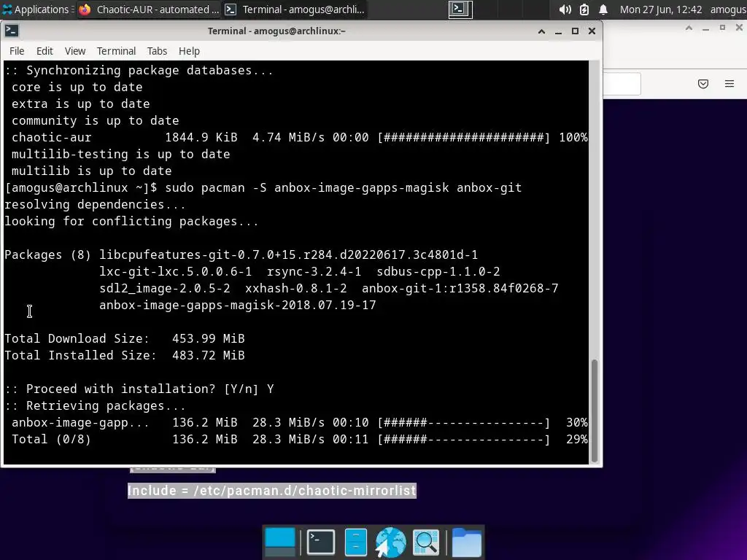Switch to Chaotic-AUR Firefox taskbar window

click(149, 9)
